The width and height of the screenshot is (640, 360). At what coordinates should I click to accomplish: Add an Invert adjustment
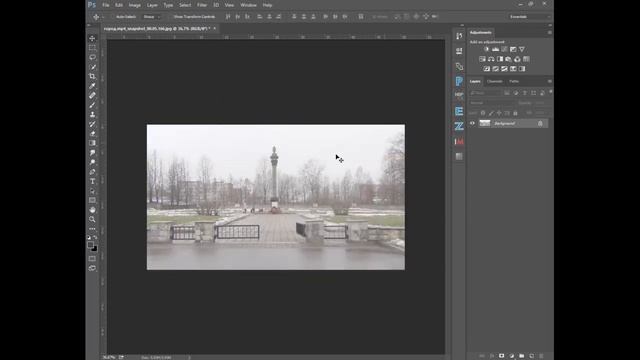pos(487,69)
